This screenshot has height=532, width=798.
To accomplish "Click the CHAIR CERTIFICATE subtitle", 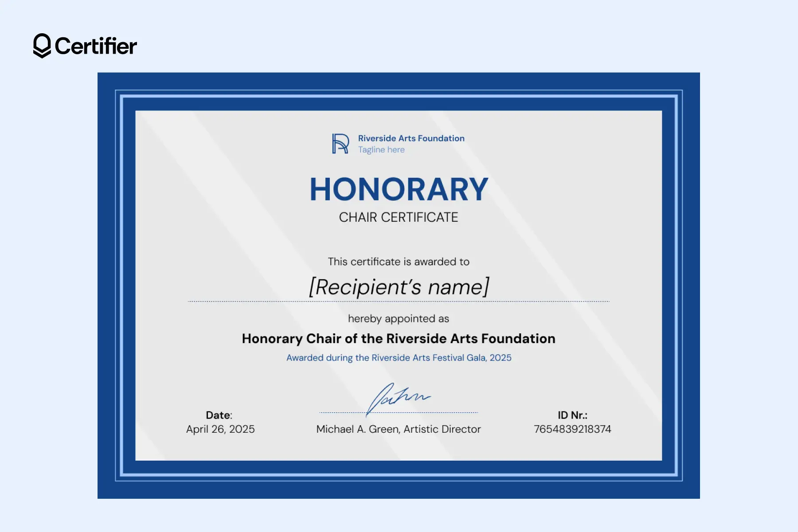I will pos(398,217).
